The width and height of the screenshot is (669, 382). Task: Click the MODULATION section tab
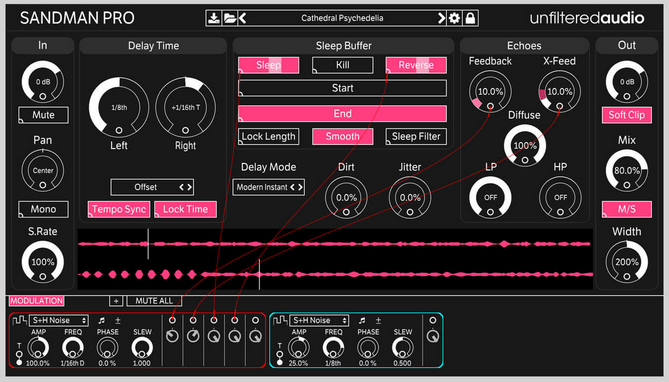(x=37, y=301)
